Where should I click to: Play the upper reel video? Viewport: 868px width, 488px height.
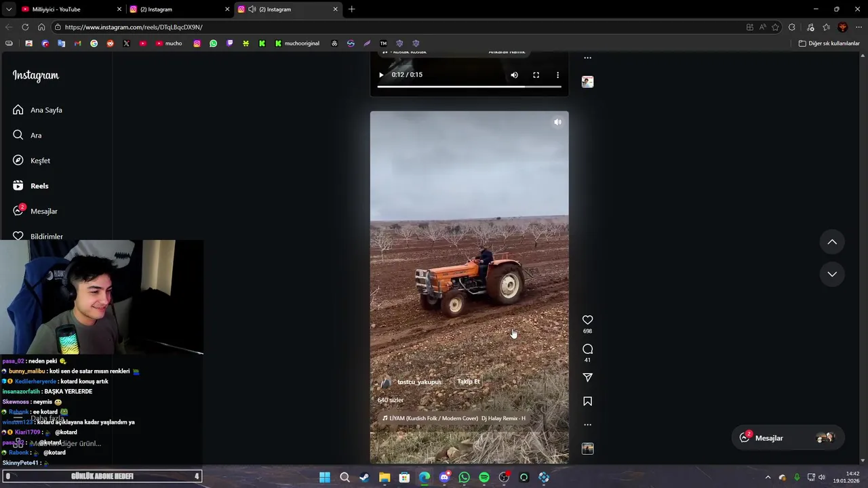pyautogui.click(x=381, y=75)
